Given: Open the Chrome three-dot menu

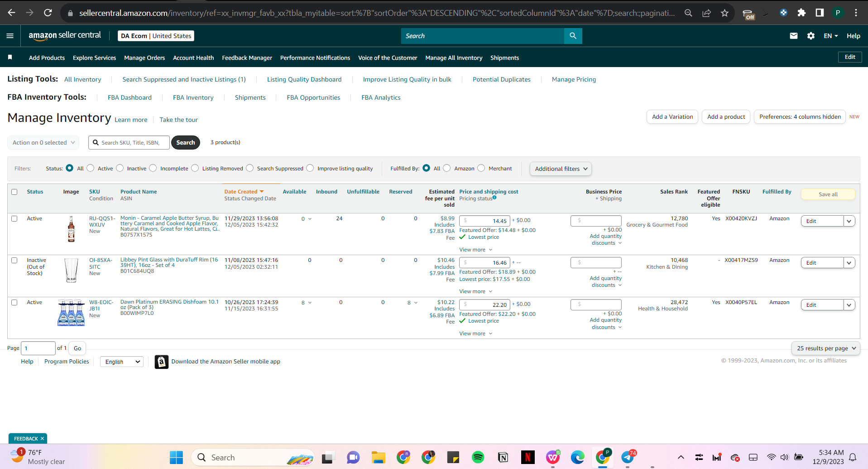Looking at the screenshot, I should pyautogui.click(x=856, y=13).
